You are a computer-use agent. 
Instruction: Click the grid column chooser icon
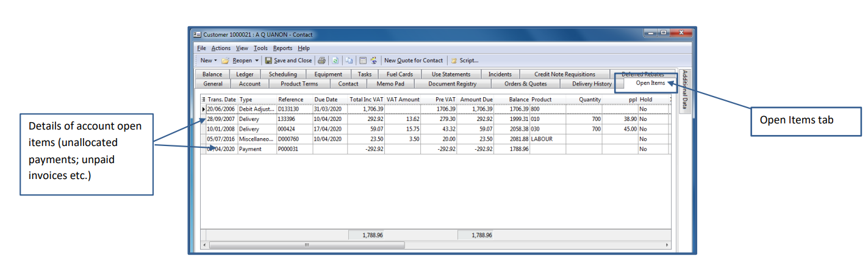tap(204, 100)
